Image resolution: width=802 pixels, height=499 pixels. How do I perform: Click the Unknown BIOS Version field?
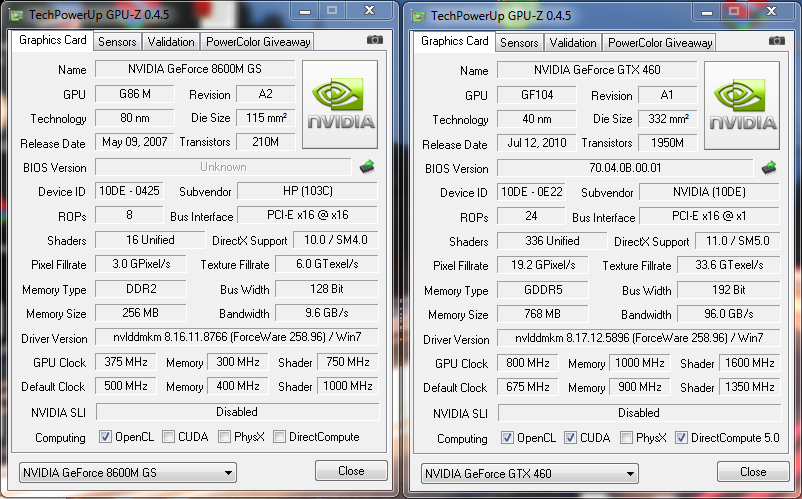223,167
